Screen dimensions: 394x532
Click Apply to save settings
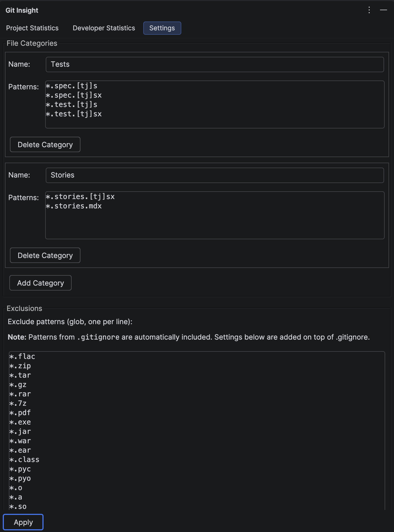point(23,522)
